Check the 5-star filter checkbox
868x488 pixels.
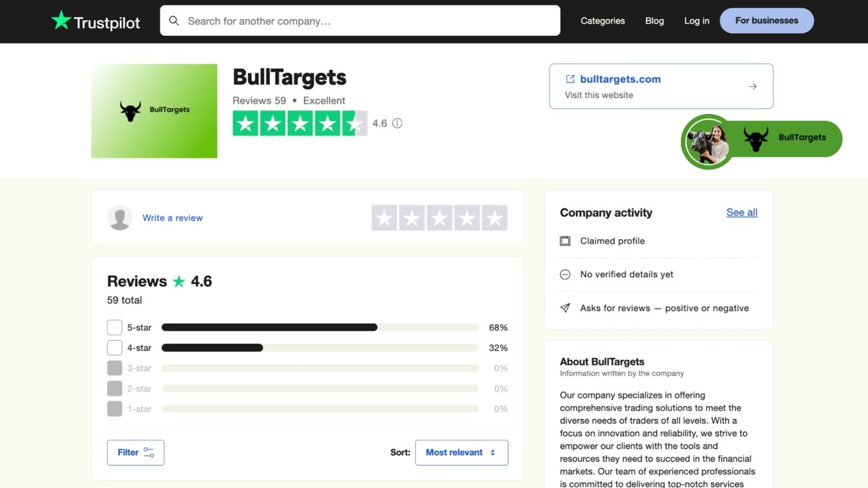pyautogui.click(x=115, y=327)
